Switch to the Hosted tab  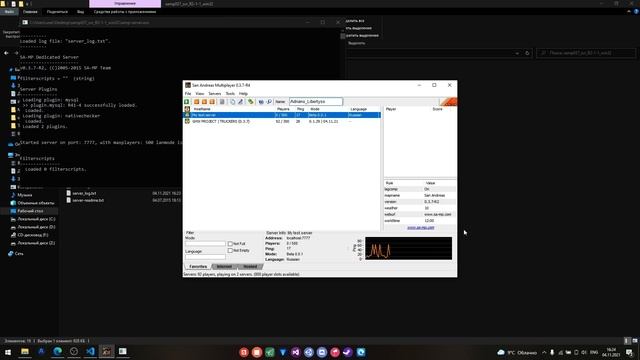(250, 267)
